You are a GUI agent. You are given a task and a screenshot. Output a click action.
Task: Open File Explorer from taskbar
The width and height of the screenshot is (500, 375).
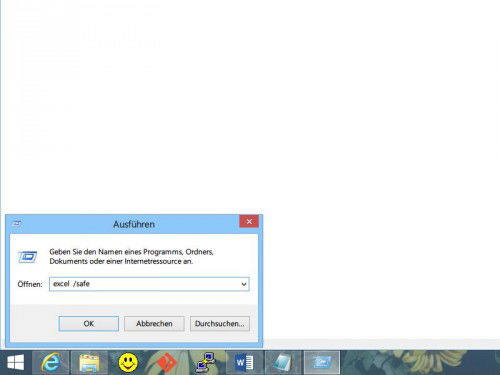[89, 362]
